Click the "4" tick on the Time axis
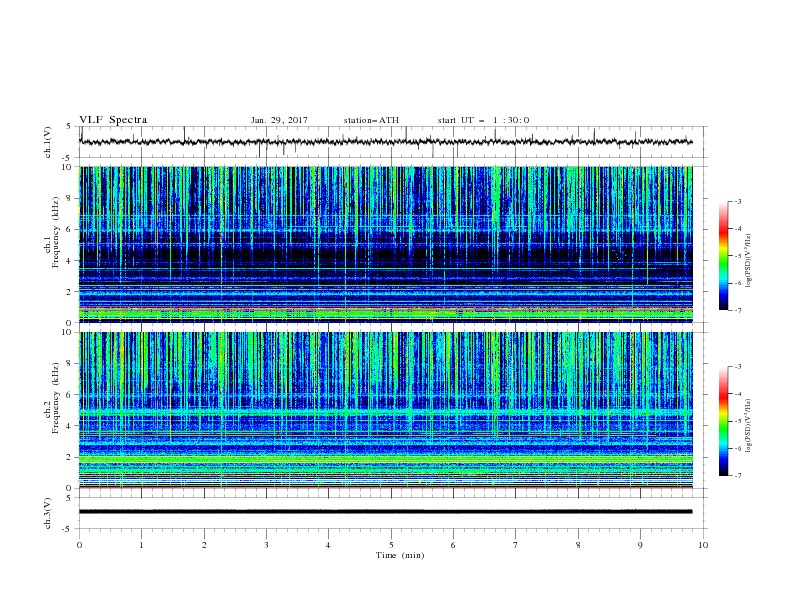The width and height of the screenshot is (792, 612). point(328,545)
